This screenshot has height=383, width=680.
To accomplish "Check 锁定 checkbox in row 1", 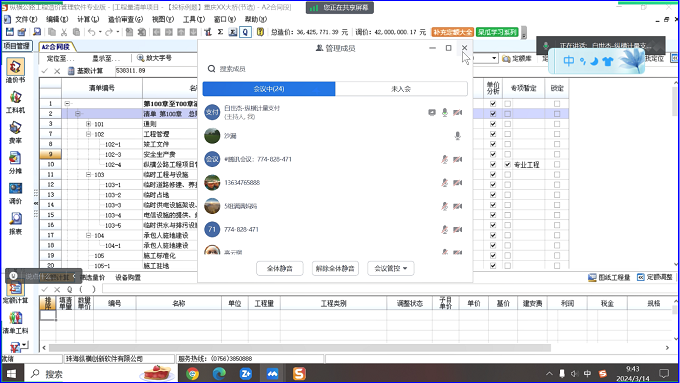I will tap(557, 104).
